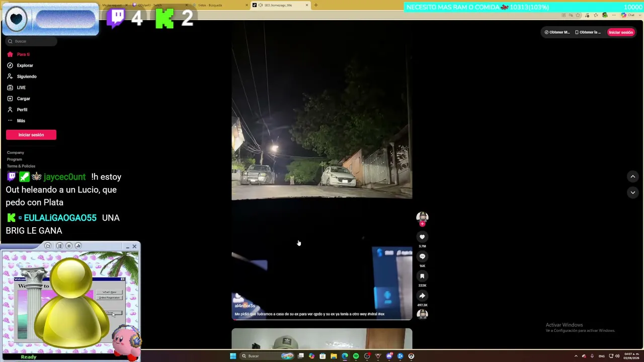This screenshot has width=644, height=362.
Task: Click the next video preview below
Action: [x=321, y=338]
